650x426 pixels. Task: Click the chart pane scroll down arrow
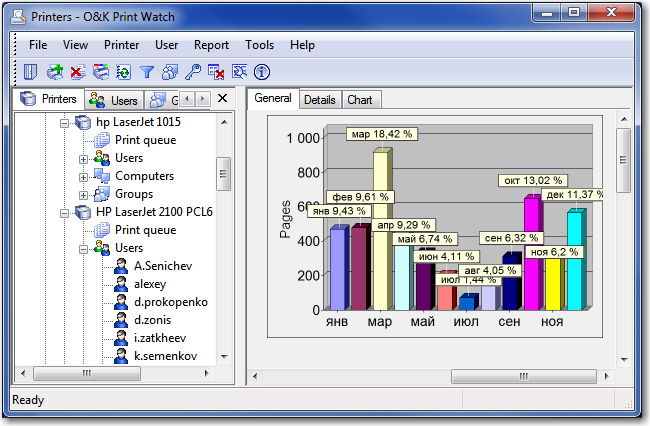624,359
